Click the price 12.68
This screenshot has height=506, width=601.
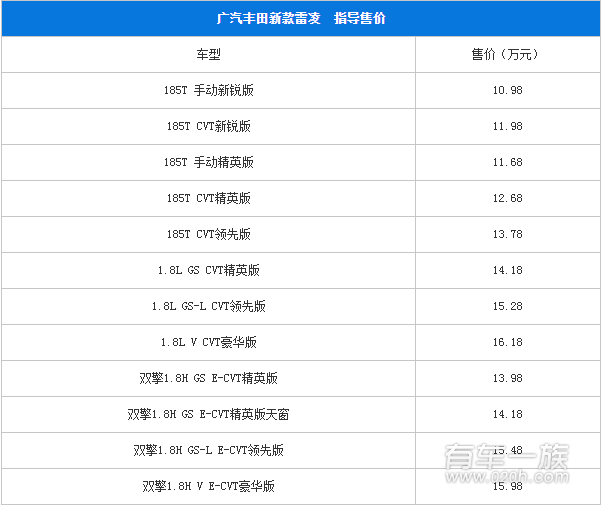[x=507, y=198]
